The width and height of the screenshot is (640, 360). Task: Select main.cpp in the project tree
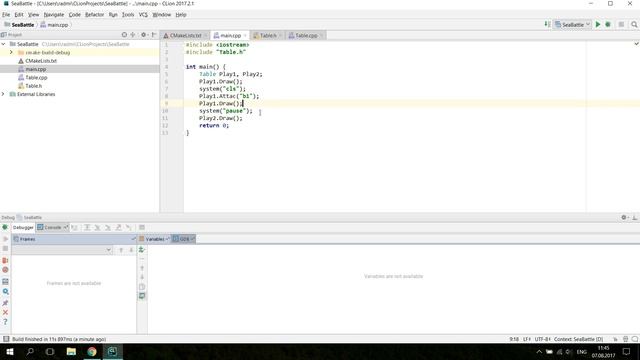coord(36,69)
